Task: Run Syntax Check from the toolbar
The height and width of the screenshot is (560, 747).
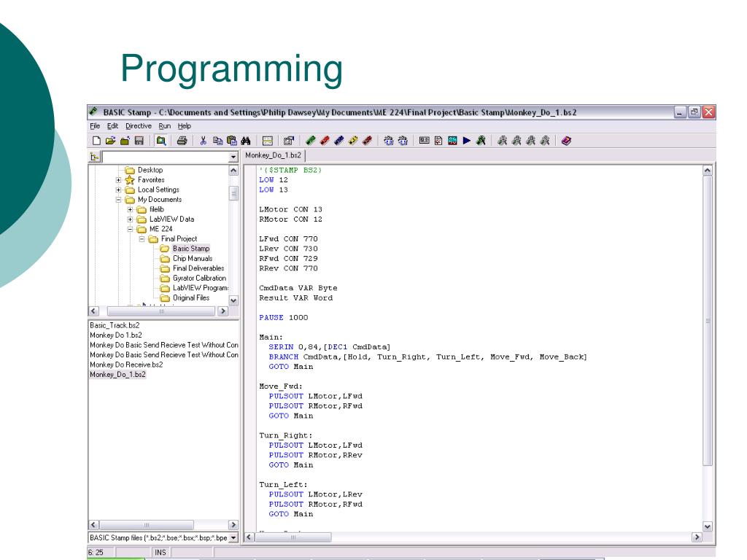Action: [438, 141]
